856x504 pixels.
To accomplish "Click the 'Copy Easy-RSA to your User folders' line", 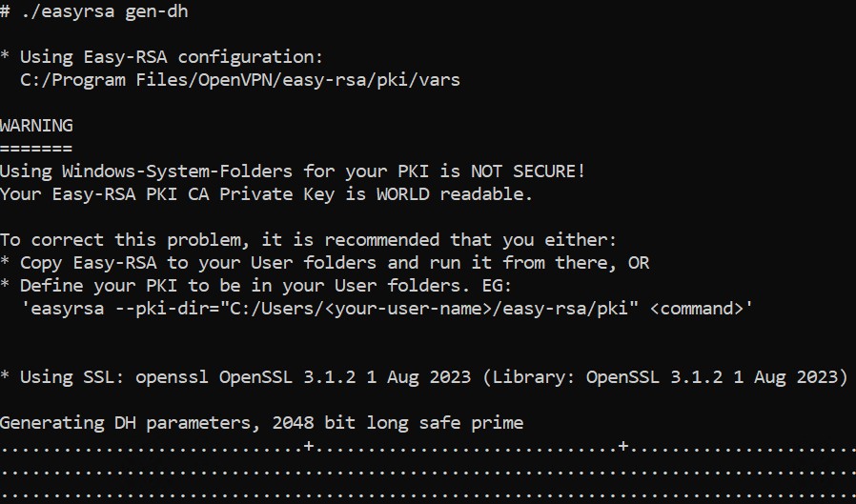I will pyautogui.click(x=324, y=263).
